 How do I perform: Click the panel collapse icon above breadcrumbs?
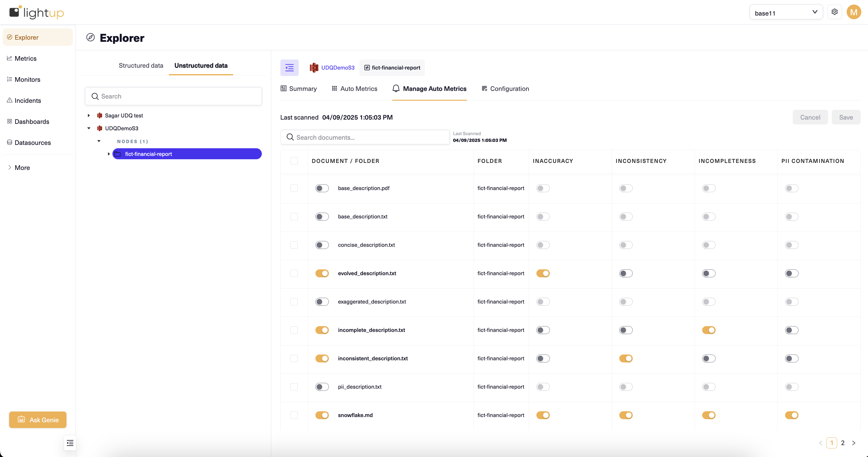[x=289, y=67]
